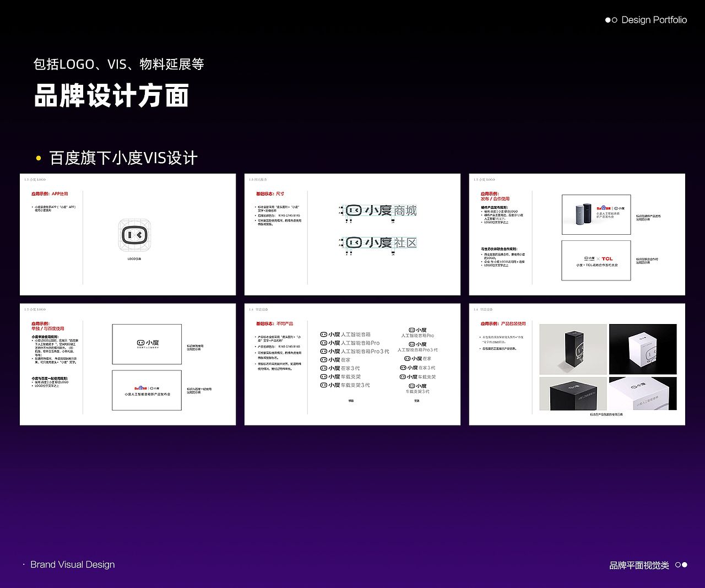Click the stacked '小度 车载支架3代' logo

[417, 389]
